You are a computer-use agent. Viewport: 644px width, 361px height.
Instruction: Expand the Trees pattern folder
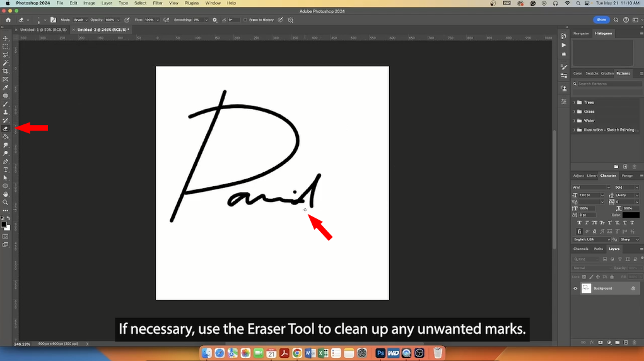[574, 102]
